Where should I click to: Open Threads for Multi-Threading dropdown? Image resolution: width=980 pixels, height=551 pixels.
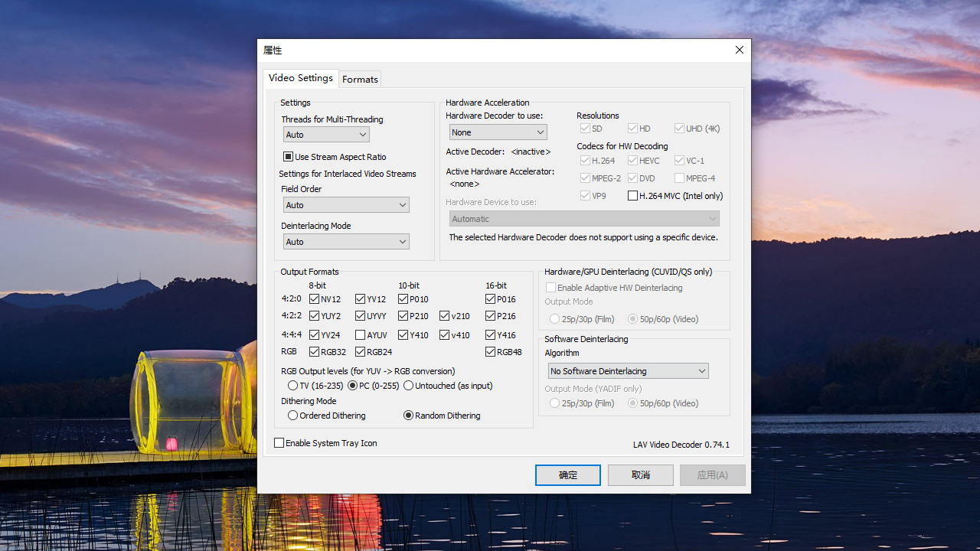click(x=326, y=135)
